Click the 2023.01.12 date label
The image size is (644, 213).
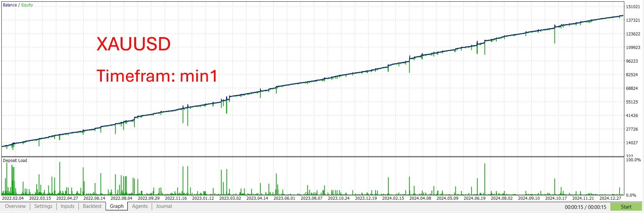[203, 198]
